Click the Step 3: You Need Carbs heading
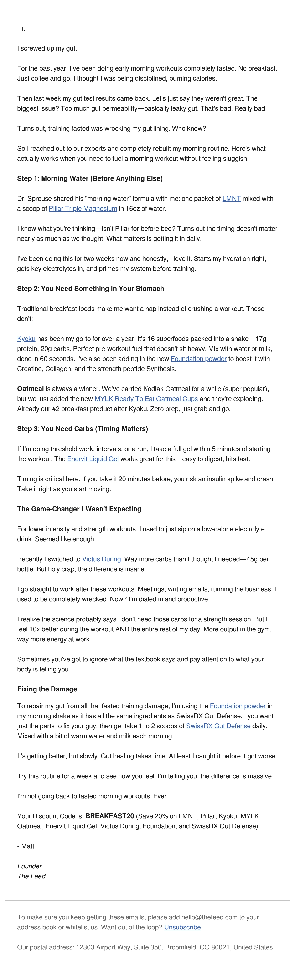Viewport: 290px width, 980px height. pyautogui.click(x=83, y=429)
